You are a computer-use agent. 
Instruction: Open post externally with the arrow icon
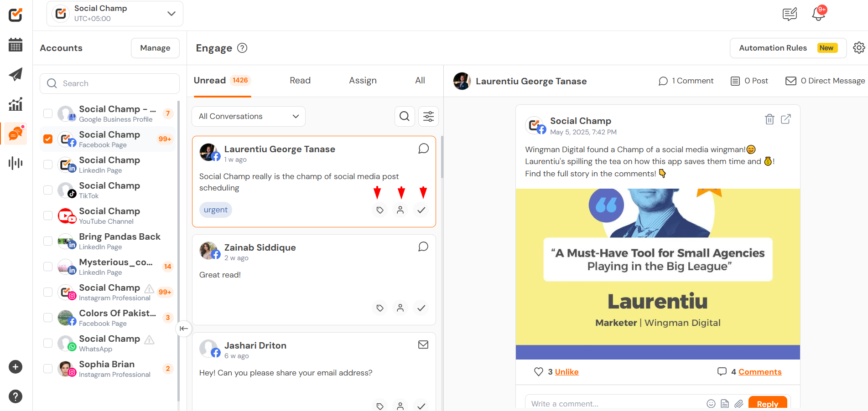click(786, 119)
